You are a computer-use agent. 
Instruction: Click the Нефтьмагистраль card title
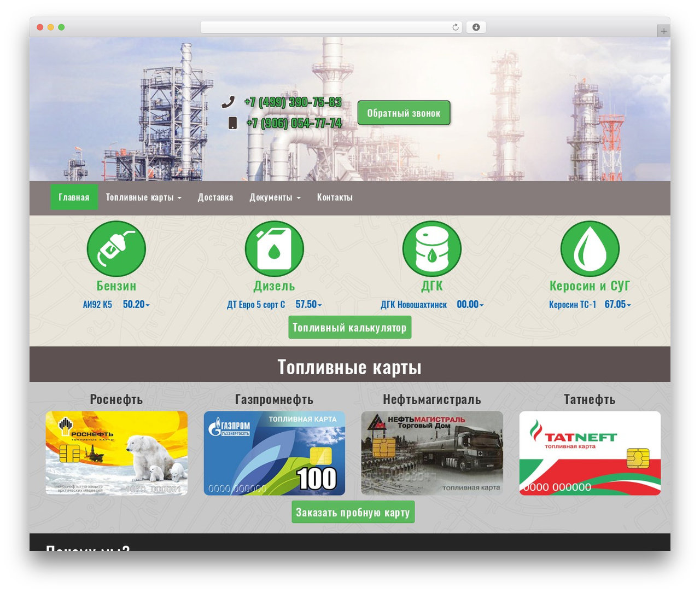432,399
